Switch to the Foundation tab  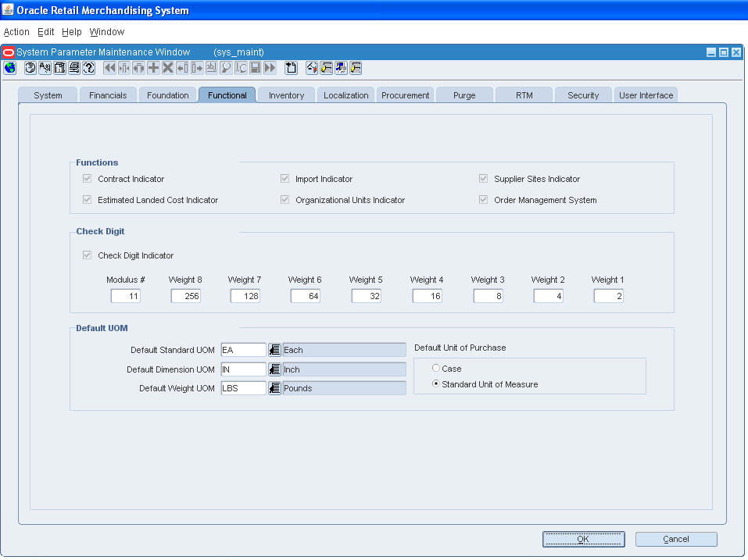click(167, 95)
